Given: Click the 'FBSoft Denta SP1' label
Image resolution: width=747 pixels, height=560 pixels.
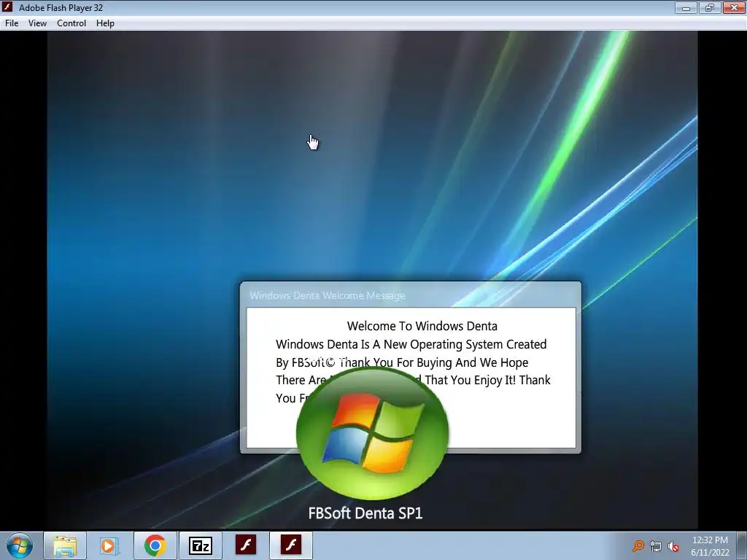Looking at the screenshot, I should click(x=365, y=513).
